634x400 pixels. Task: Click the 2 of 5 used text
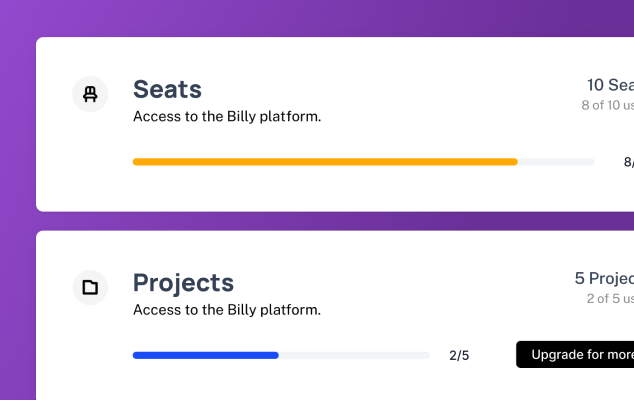click(609, 298)
